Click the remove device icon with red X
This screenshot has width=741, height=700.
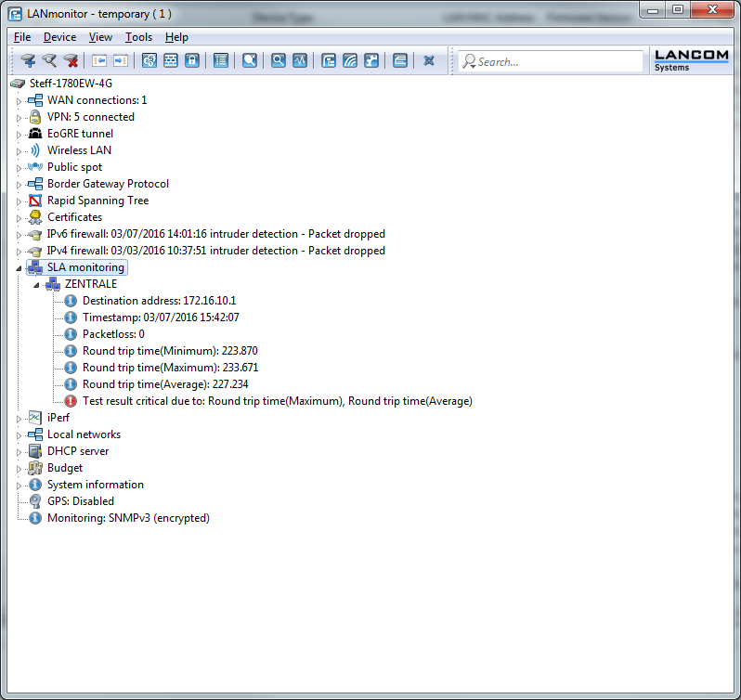pos(71,61)
